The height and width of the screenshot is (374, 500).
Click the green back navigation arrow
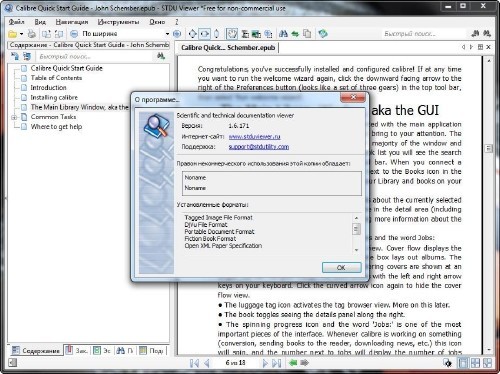pyautogui.click(x=293, y=363)
